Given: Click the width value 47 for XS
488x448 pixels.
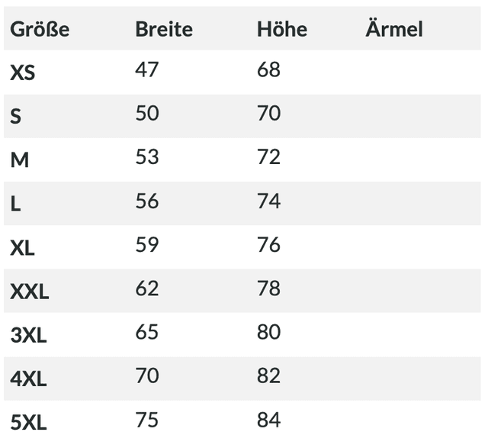Looking at the screenshot, I should pos(147,69).
